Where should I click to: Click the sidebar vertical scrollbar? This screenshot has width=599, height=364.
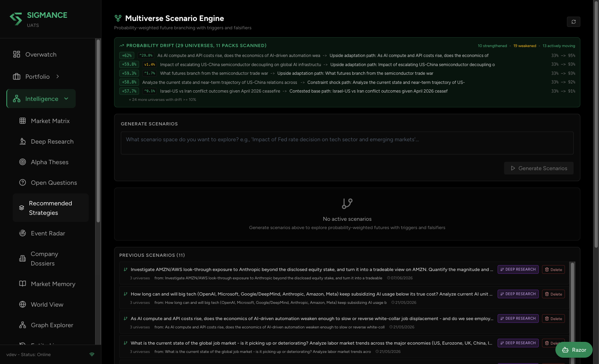pyautogui.click(x=98, y=131)
